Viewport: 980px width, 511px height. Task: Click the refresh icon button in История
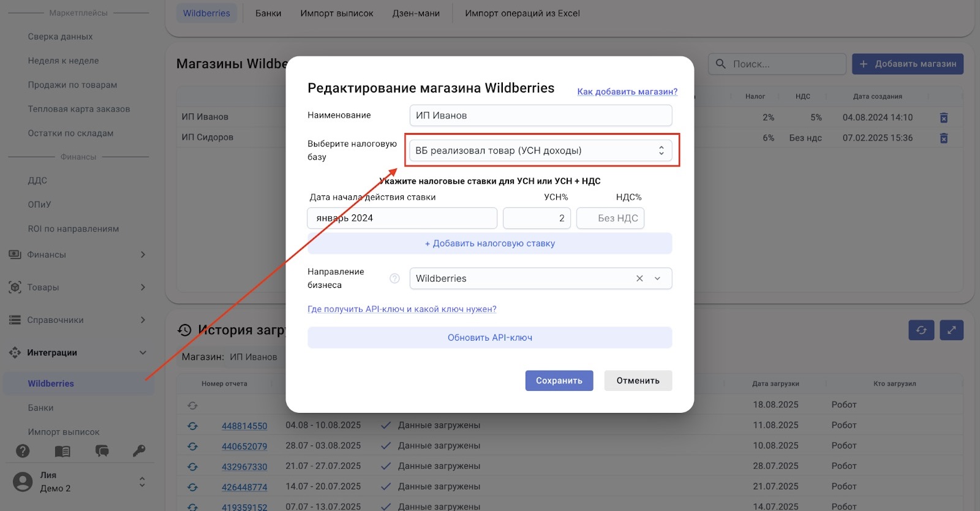tap(921, 330)
